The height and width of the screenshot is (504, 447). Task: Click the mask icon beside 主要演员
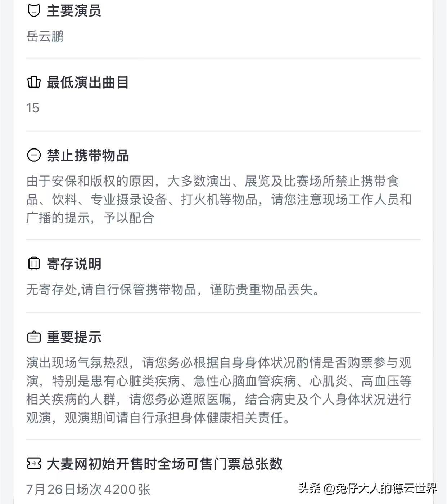click(34, 10)
